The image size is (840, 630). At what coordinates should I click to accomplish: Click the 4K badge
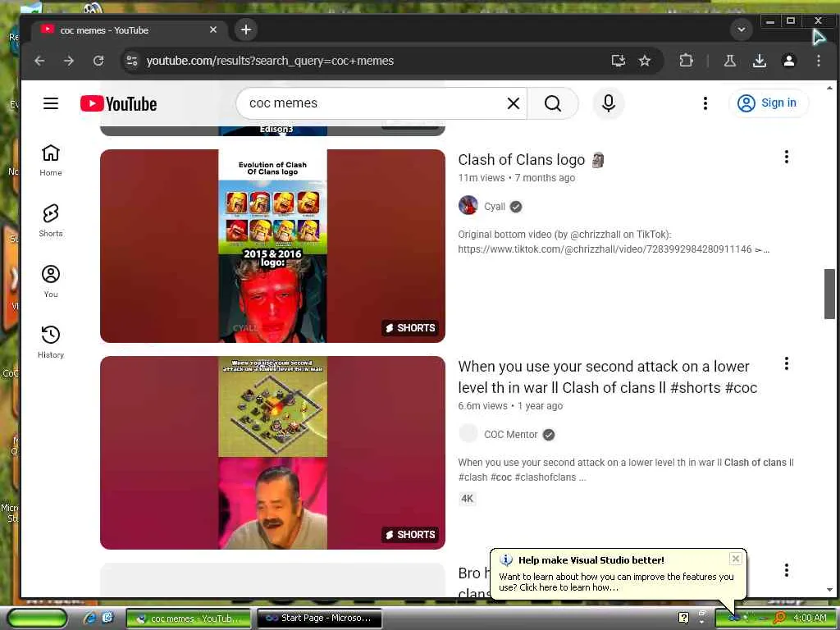[x=467, y=498]
